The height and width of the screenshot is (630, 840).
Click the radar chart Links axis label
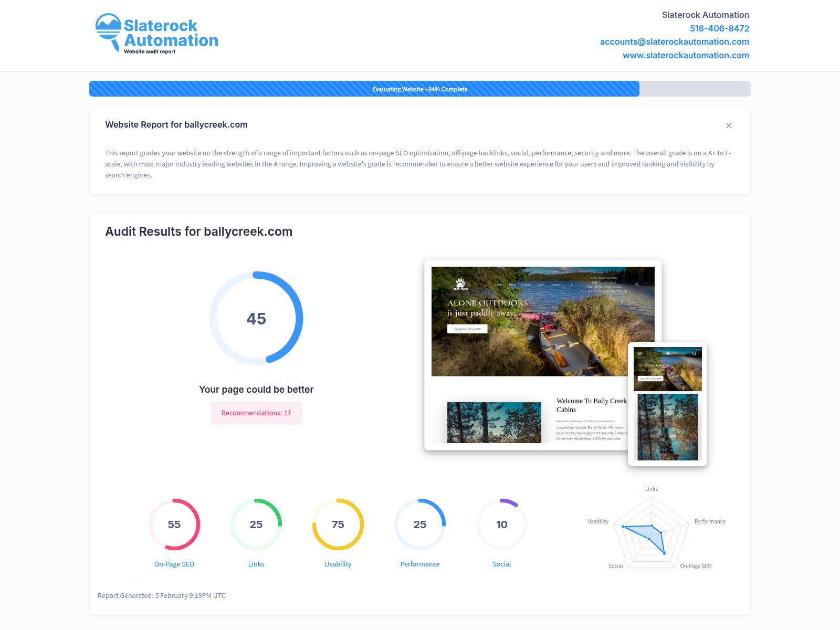click(x=652, y=489)
